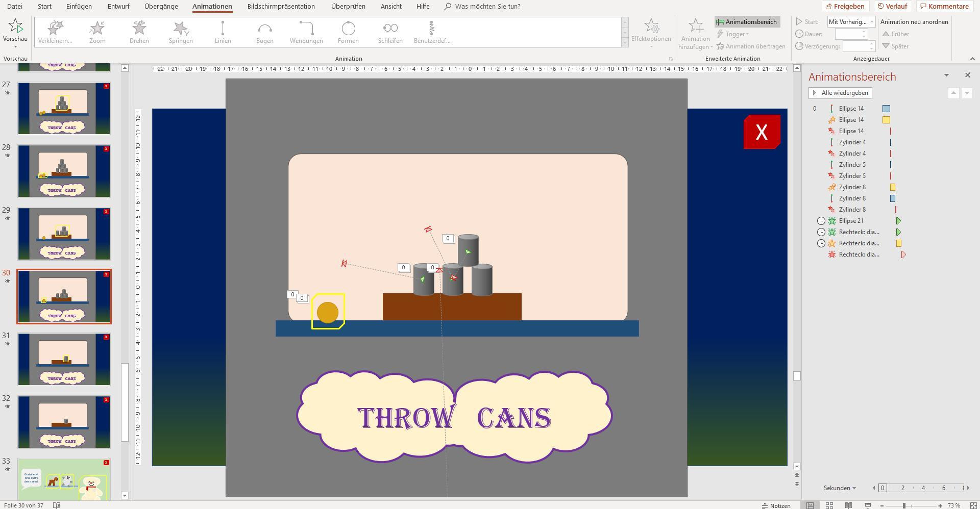Image resolution: width=980 pixels, height=509 pixels.
Task: Select the red timing bar of Rechteck exit animation
Action: coord(903,254)
